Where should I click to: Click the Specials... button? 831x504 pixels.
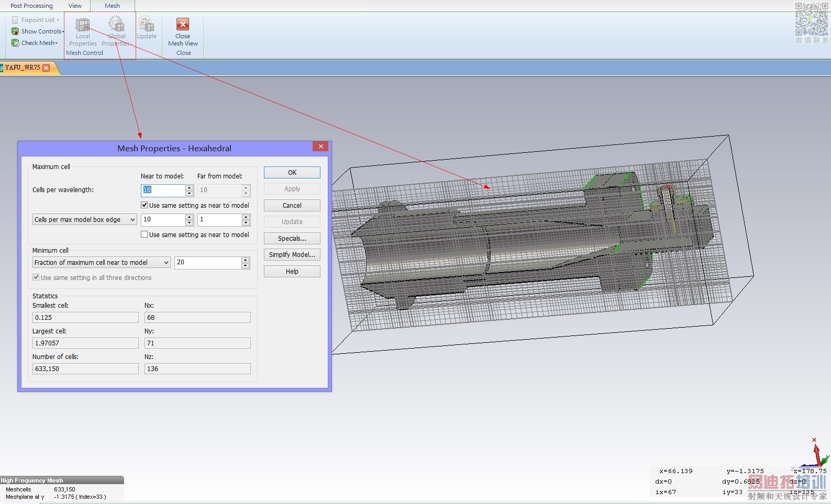292,238
